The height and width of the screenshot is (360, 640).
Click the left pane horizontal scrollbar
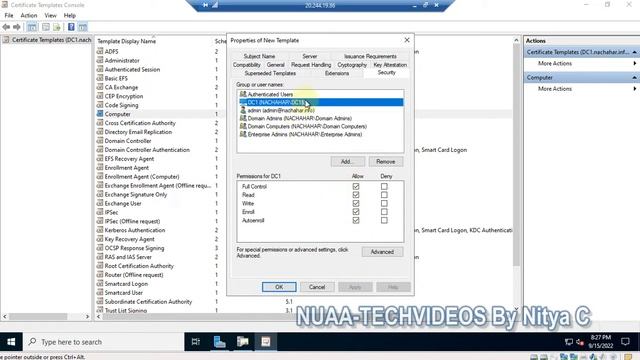pos(38,316)
